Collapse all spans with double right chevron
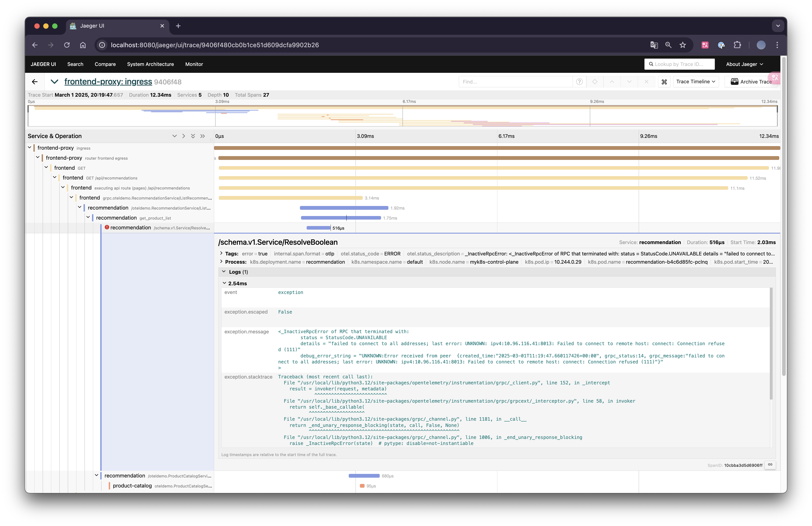 tap(203, 136)
